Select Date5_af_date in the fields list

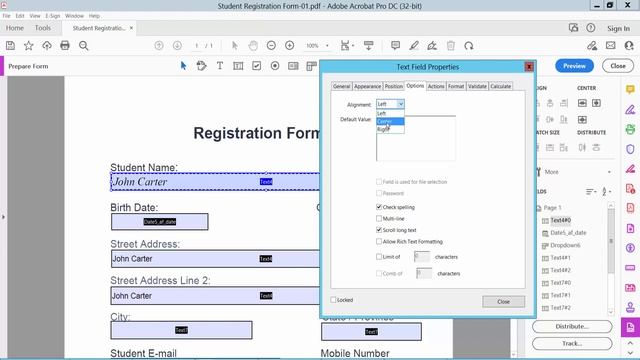tap(568, 233)
